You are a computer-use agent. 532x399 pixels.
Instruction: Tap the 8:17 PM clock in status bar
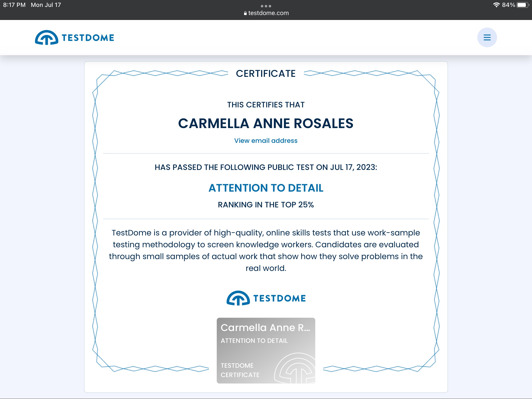(x=14, y=5)
